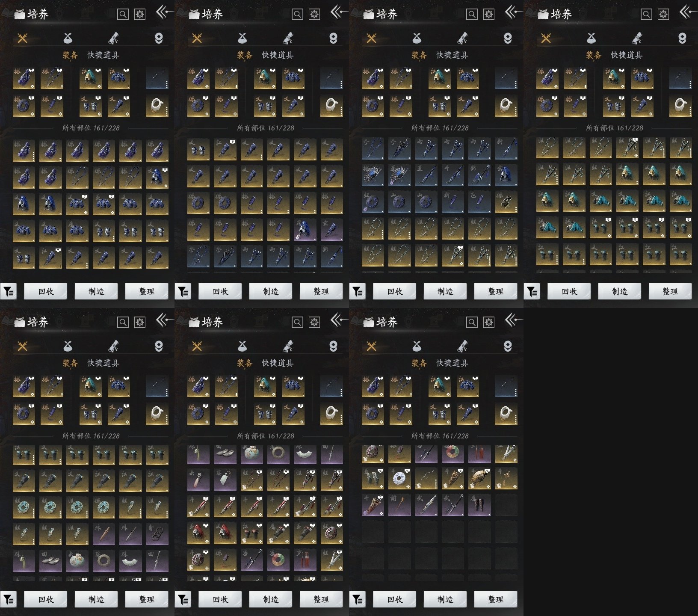Open the search icon in top-left panel
698x616 pixels.
123,15
